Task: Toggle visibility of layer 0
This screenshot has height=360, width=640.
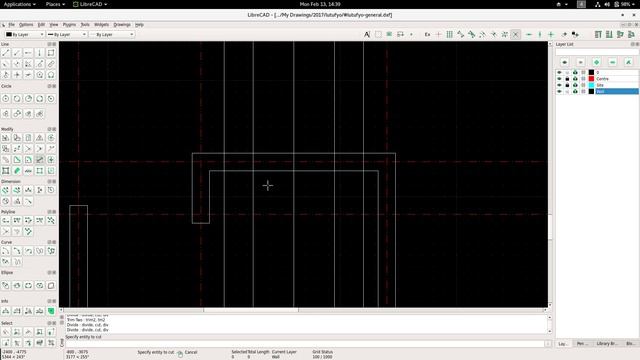Action: (x=559, y=72)
